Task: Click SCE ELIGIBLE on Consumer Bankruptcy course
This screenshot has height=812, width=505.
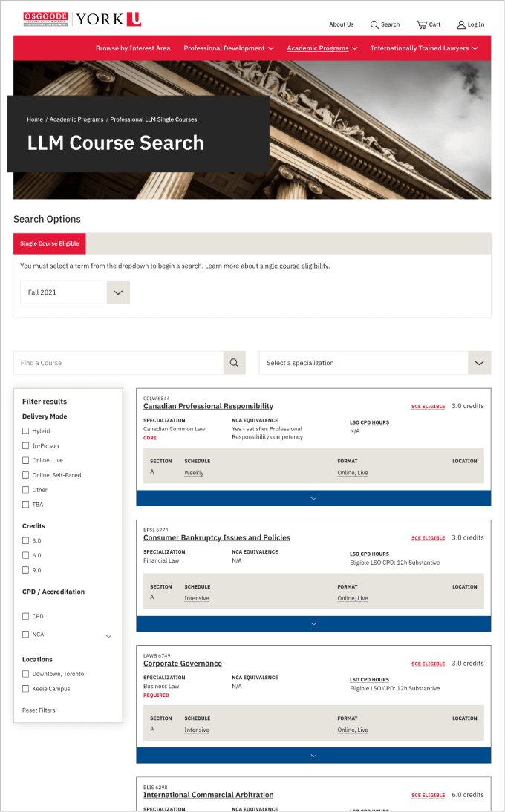Action: [429, 538]
